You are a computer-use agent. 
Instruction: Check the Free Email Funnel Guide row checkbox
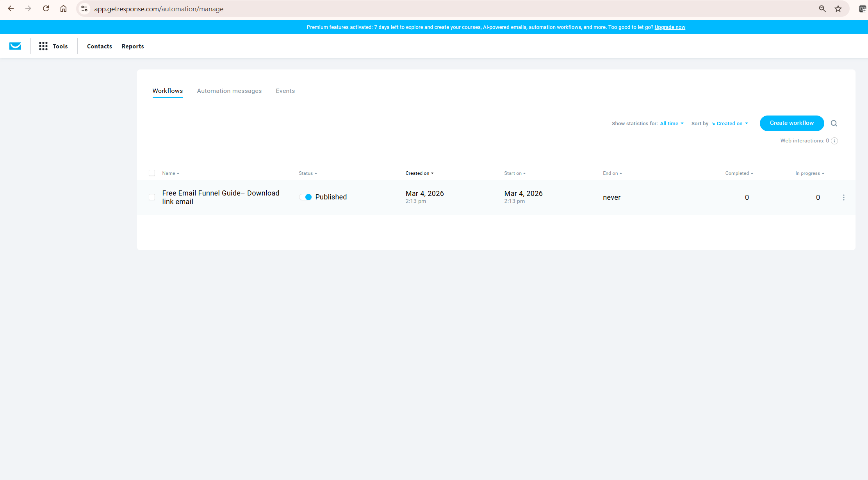(x=152, y=197)
